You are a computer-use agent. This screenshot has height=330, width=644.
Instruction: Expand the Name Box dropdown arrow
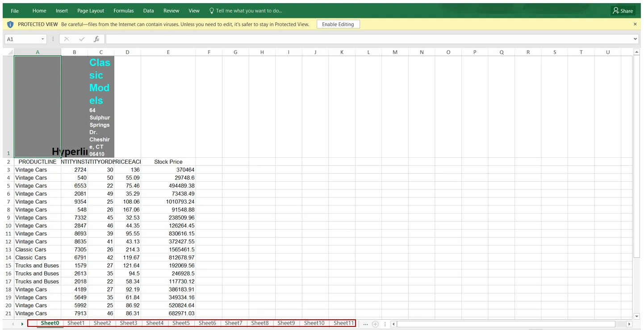pyautogui.click(x=43, y=39)
